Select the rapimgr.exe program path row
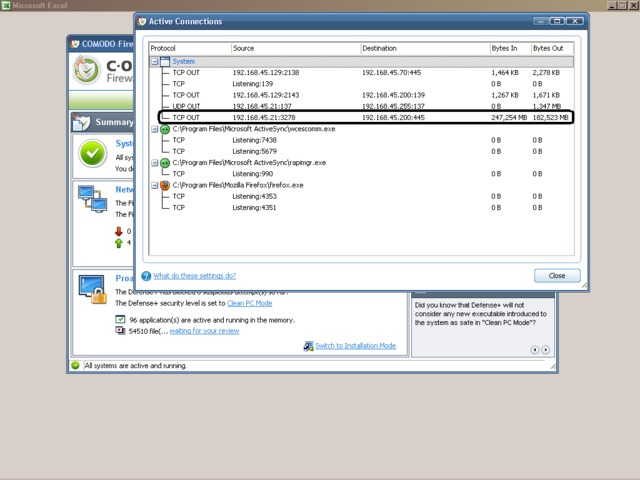The image size is (640, 480). point(249,163)
